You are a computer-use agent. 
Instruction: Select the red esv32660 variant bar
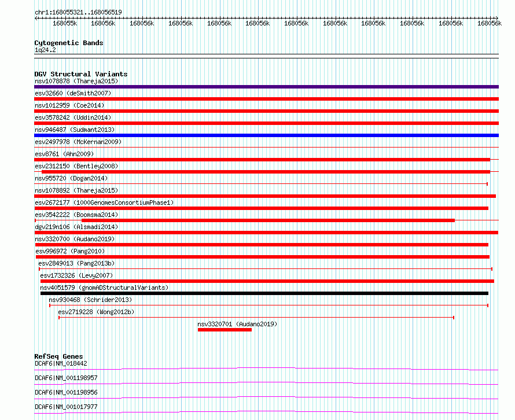266,99
